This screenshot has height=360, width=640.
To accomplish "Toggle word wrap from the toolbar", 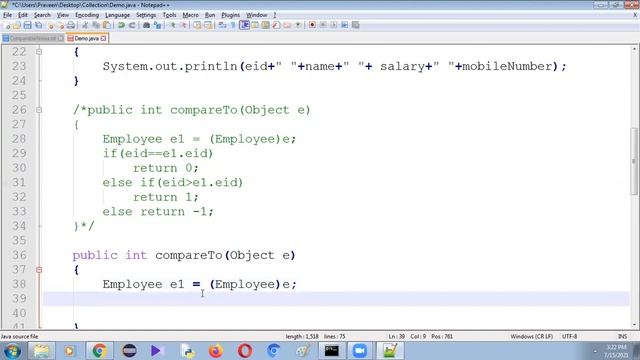I will click(222, 25).
